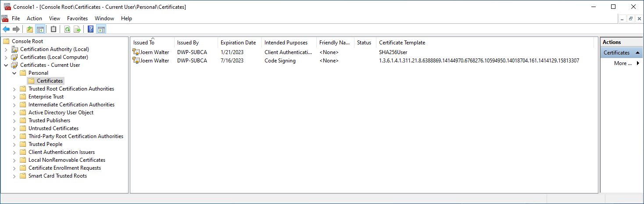
Task: Expand Trusted Root Certification Authorities node
Action: pyautogui.click(x=14, y=89)
